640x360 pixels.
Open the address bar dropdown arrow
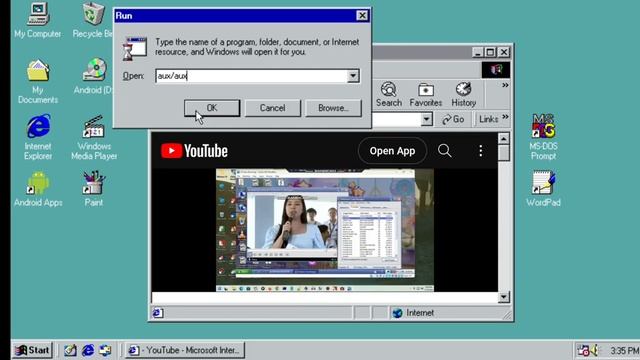427,119
